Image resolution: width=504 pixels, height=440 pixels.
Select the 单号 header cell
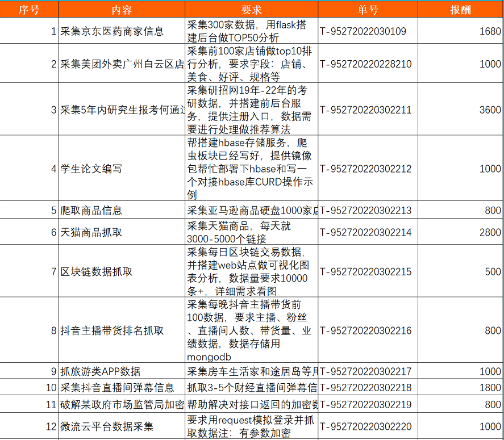[x=368, y=9]
